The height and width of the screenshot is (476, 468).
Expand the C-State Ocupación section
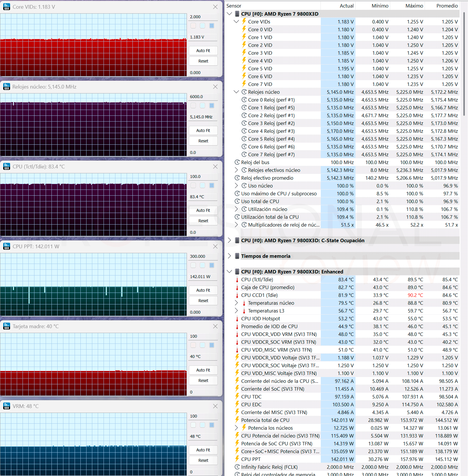(229, 240)
